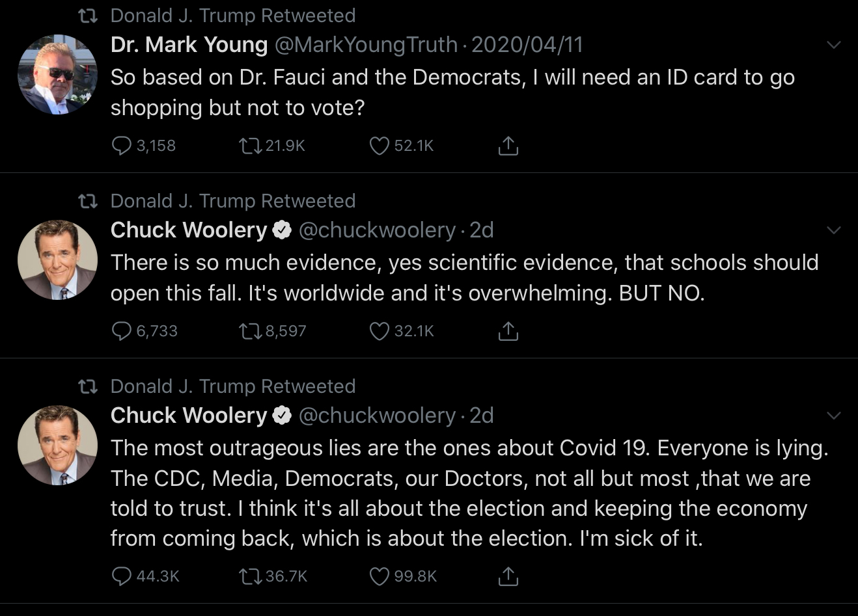858x616 pixels.
Task: Like Chuck Woolery's schools tweet
Action: [x=379, y=331]
